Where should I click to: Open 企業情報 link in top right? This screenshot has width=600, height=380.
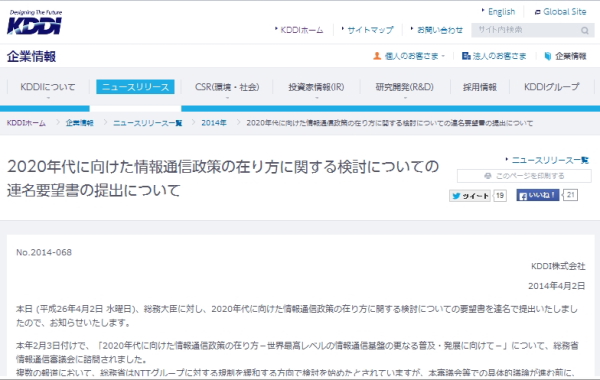click(x=571, y=56)
